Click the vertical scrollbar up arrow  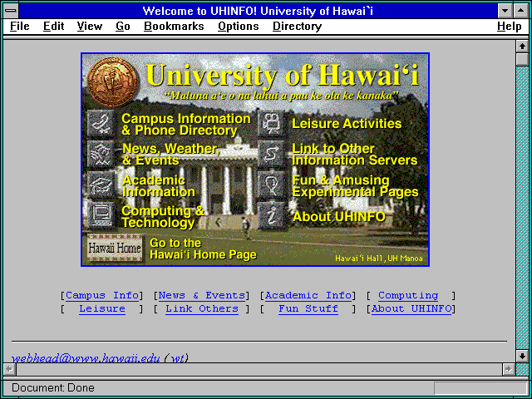(x=522, y=47)
